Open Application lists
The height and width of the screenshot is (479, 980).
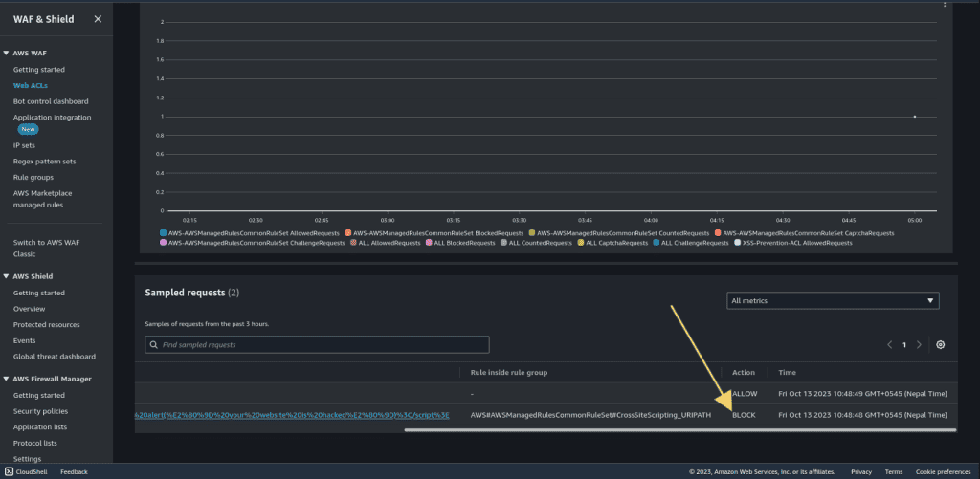click(40, 427)
